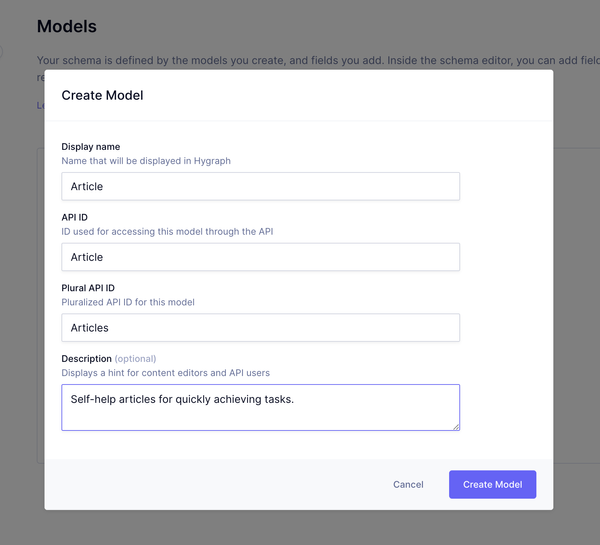
Task: Focus the API ID input field
Action: pyautogui.click(x=261, y=257)
